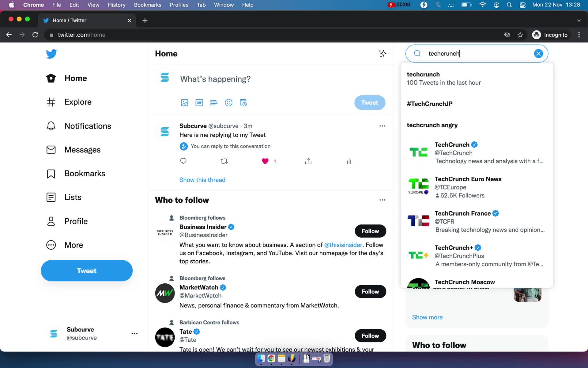Open TechCrunch Euro News result
The width and height of the screenshot is (588, 368).
coord(477,187)
